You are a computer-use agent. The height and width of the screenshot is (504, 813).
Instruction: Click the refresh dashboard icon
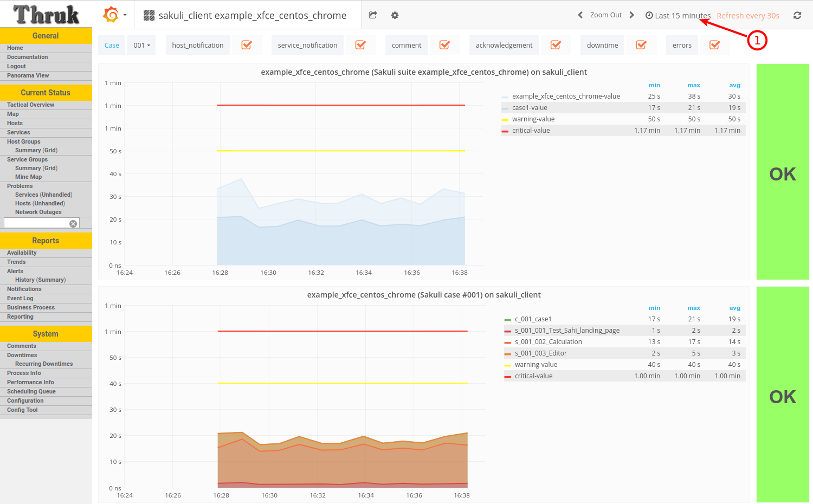(797, 15)
